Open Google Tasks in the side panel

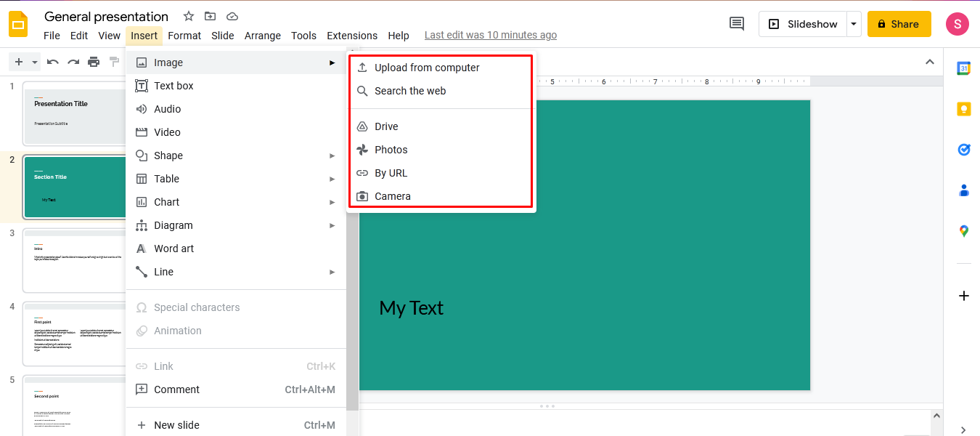tap(963, 150)
